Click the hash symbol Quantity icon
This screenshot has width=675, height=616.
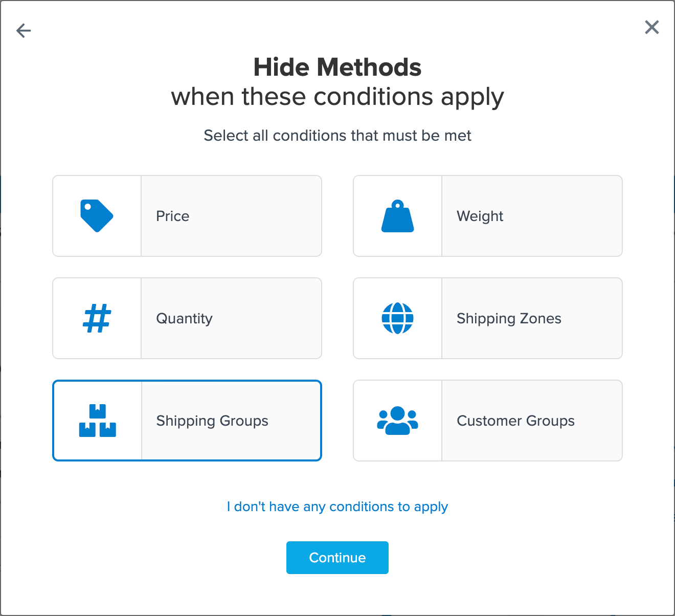[97, 318]
